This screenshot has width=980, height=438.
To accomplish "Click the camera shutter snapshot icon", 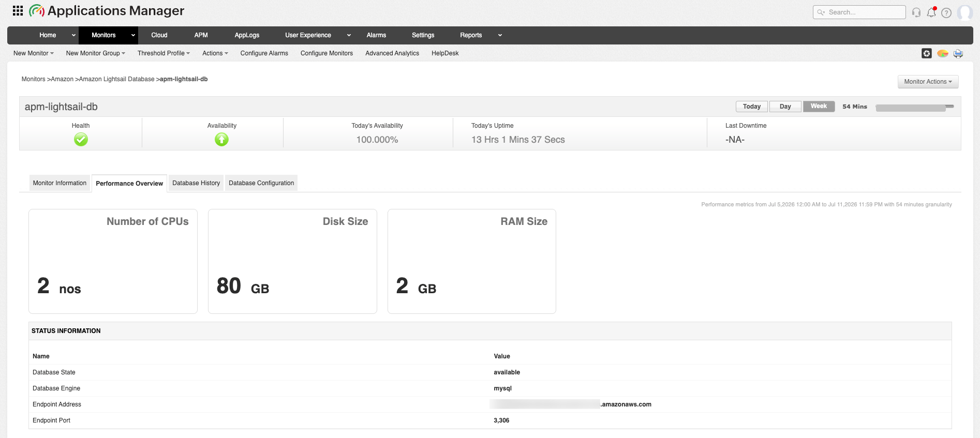I will tap(927, 53).
